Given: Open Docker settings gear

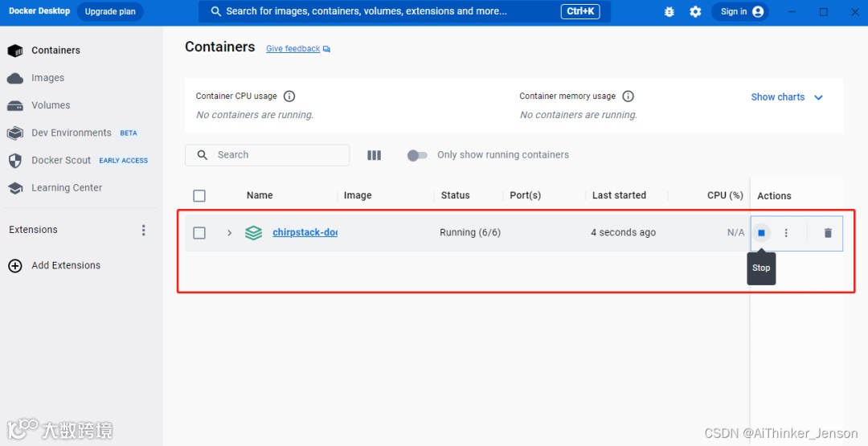Looking at the screenshot, I should coord(695,11).
